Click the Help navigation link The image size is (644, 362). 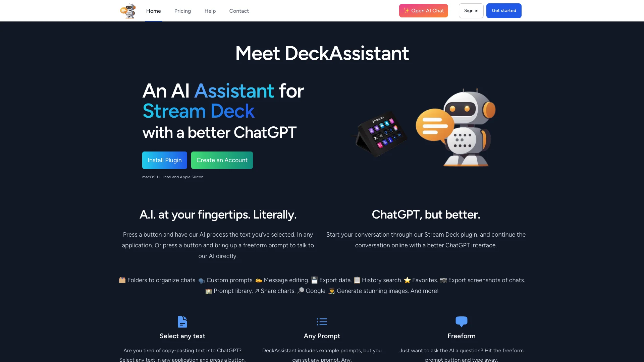point(210,11)
